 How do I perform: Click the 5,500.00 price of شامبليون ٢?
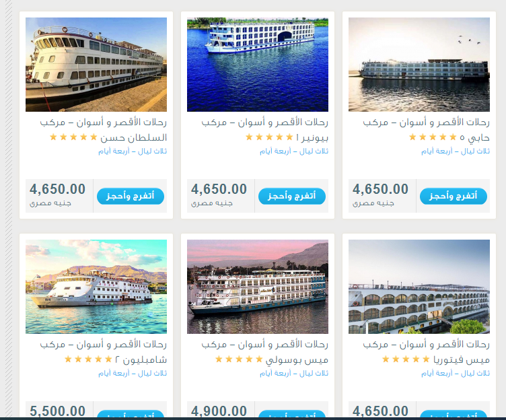tap(57, 411)
